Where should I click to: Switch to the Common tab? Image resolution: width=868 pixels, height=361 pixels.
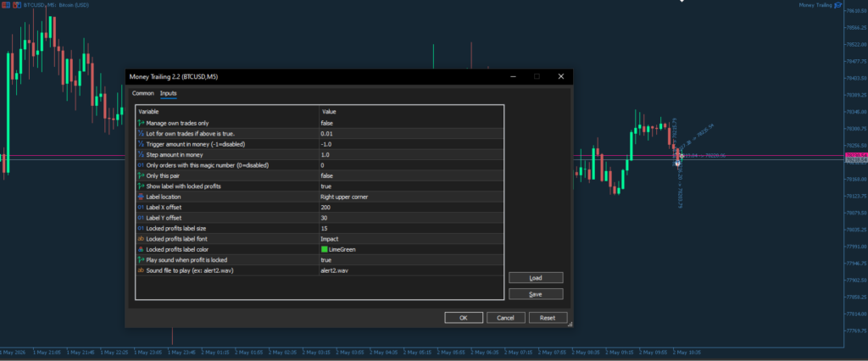tap(142, 93)
